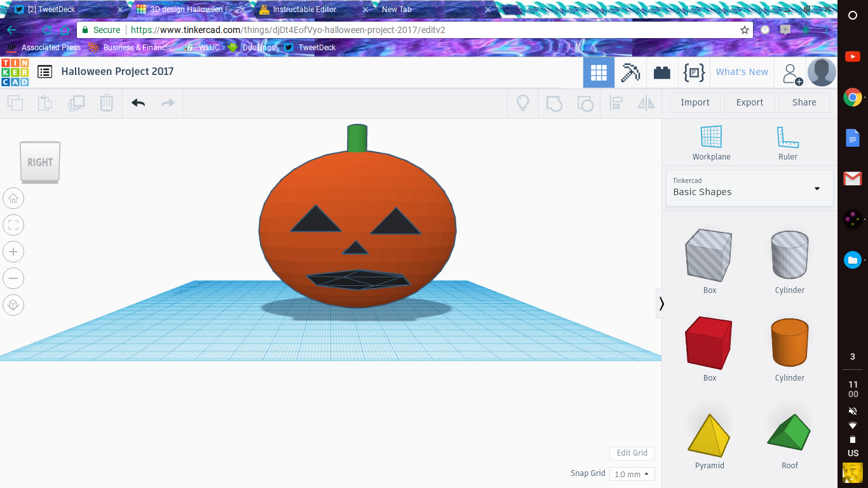The width and height of the screenshot is (868, 488).
Task: Click the Home view button
Action: point(13,198)
